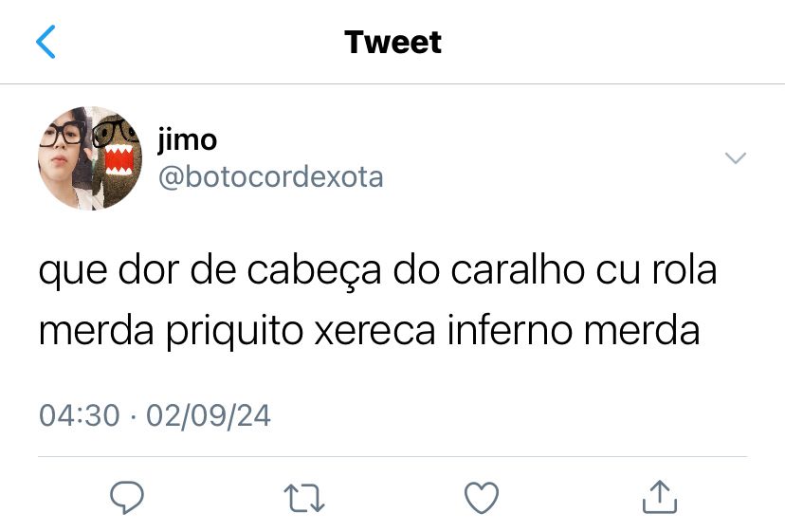Viewport: 785px width, 532px height.
Task: Retweet jimo's post using the arrows icon
Action: click(x=304, y=498)
